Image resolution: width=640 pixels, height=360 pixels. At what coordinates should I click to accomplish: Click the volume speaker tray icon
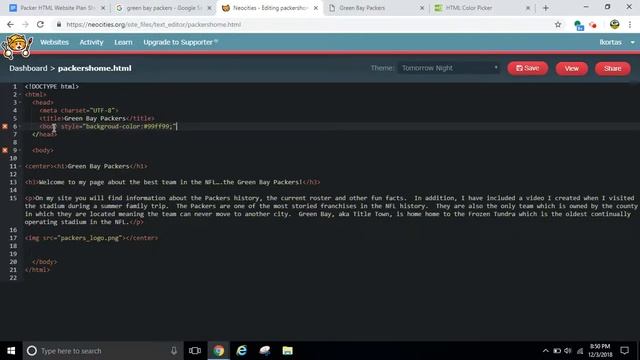coord(568,351)
